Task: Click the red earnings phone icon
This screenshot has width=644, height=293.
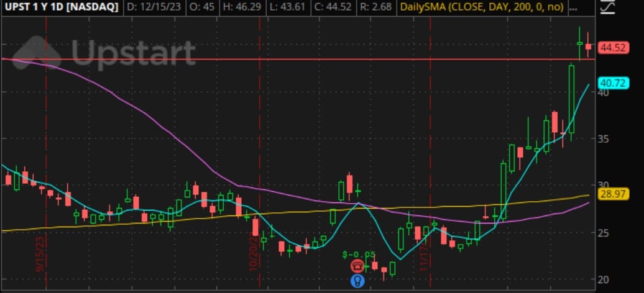Action: point(357,266)
